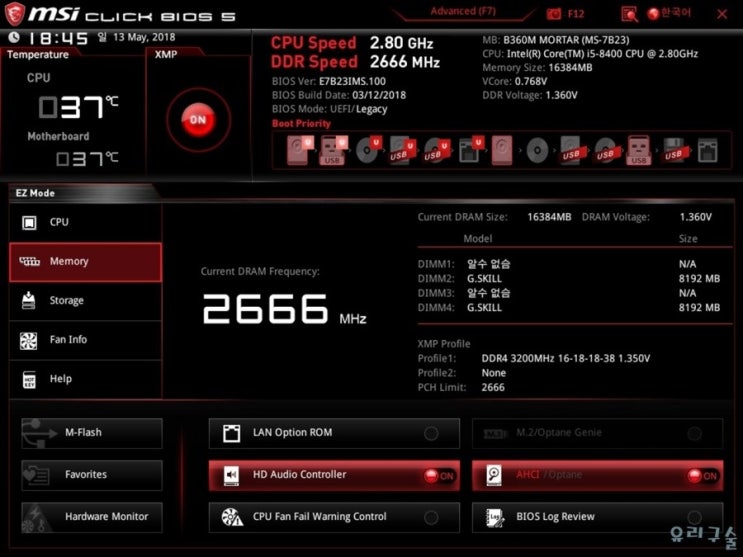Screen dimensions: 743x557
Task: Select the Memory menu item
Action: pos(85,262)
